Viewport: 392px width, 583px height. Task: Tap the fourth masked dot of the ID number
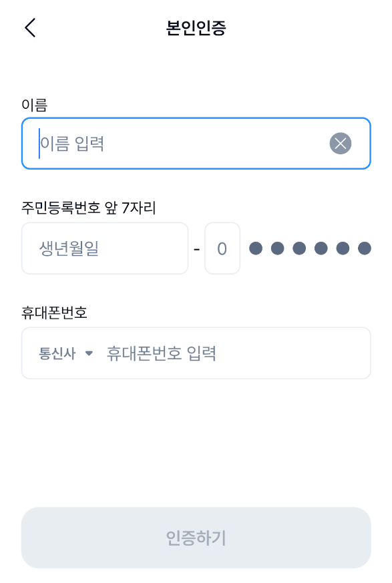tap(321, 248)
